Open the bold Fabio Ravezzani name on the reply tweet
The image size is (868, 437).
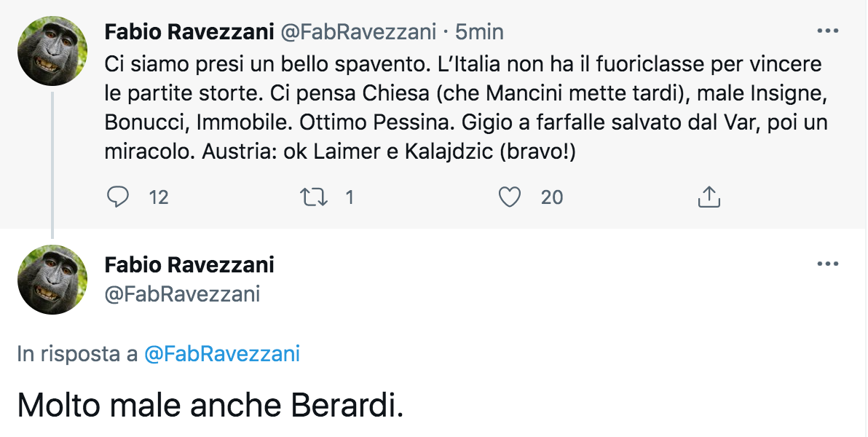click(x=189, y=264)
